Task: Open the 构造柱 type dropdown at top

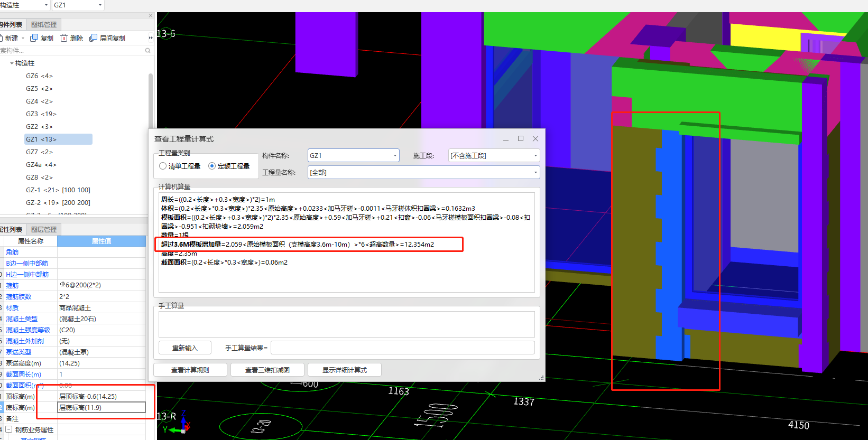Action: pos(46,5)
